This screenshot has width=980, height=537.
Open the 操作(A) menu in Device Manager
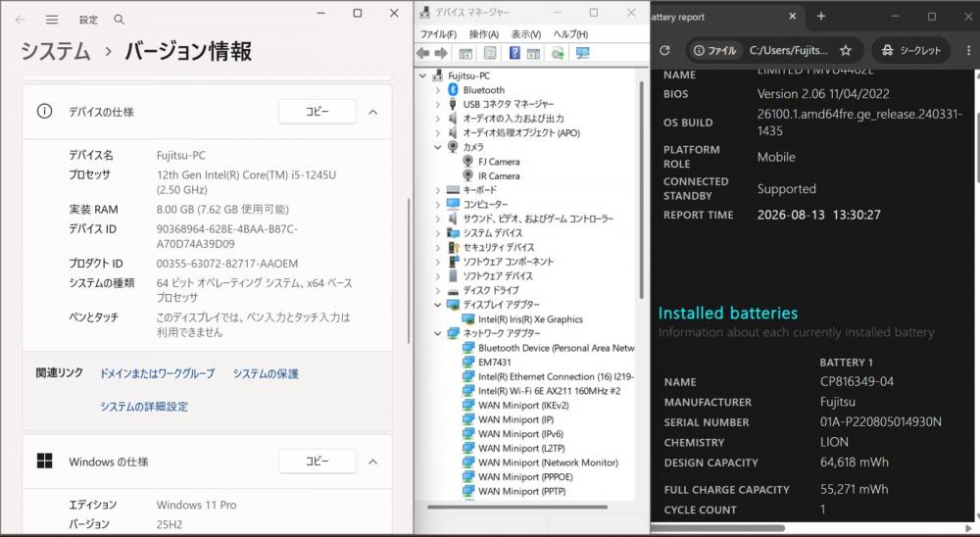pos(484,33)
